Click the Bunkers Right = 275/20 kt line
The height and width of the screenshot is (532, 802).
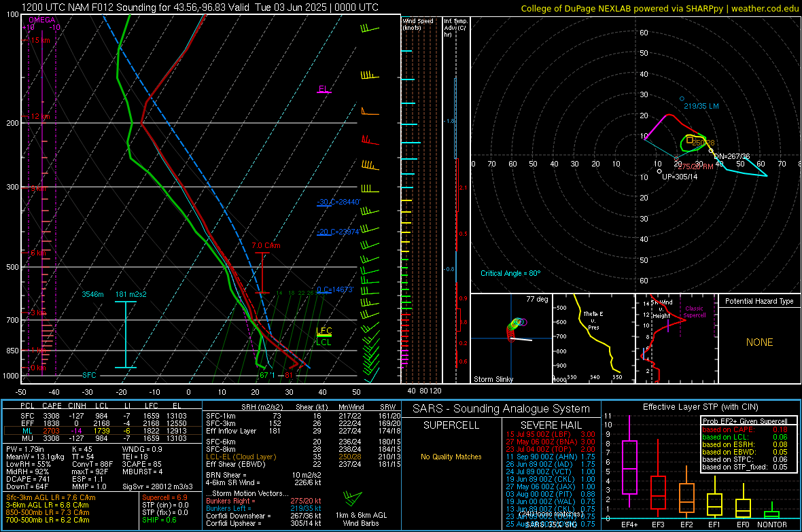264,501
